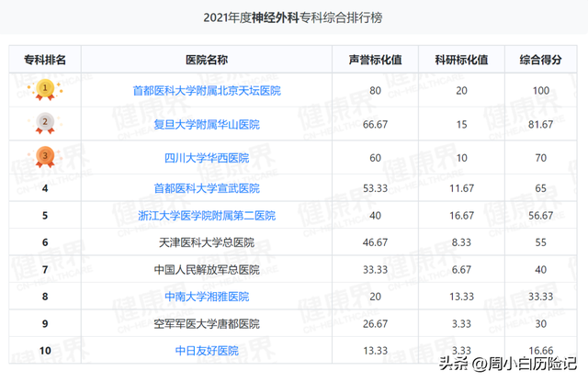This screenshot has width=588, height=382.
Task: Click total score 81.67
Action: tap(541, 125)
